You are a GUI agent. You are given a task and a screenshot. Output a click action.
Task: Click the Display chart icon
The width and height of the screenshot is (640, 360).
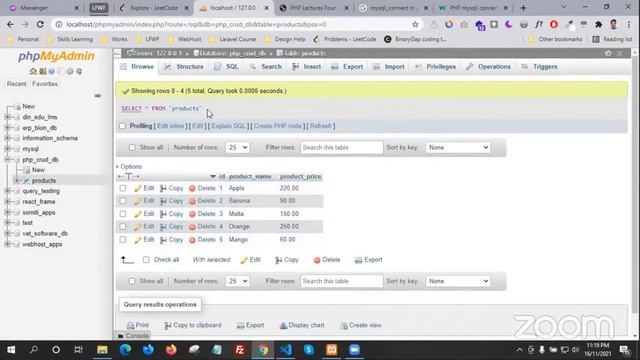pyautogui.click(x=283, y=325)
